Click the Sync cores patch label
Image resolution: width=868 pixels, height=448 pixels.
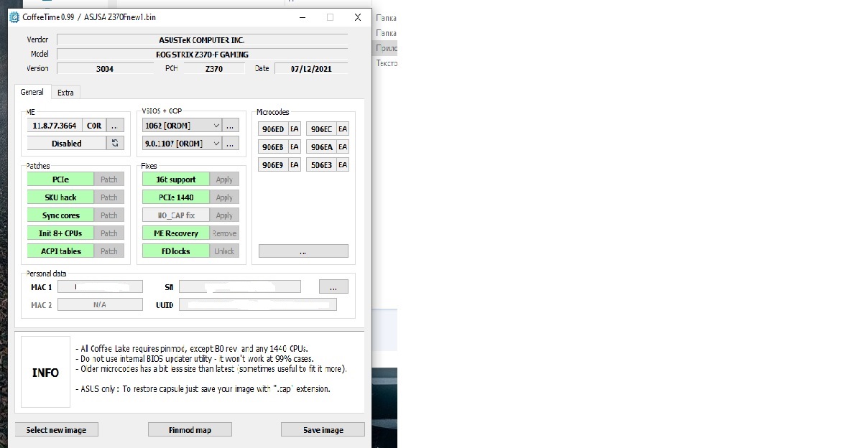click(x=60, y=215)
